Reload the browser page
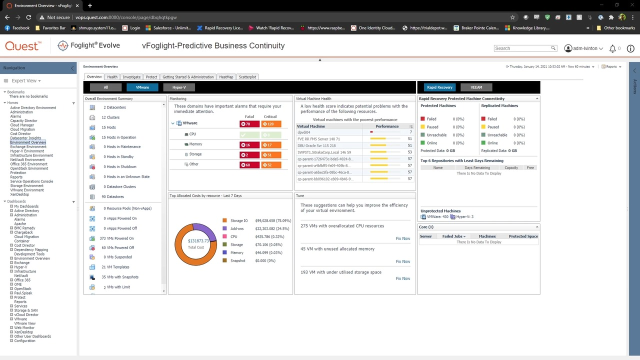640x360 pixels. coord(28,18)
